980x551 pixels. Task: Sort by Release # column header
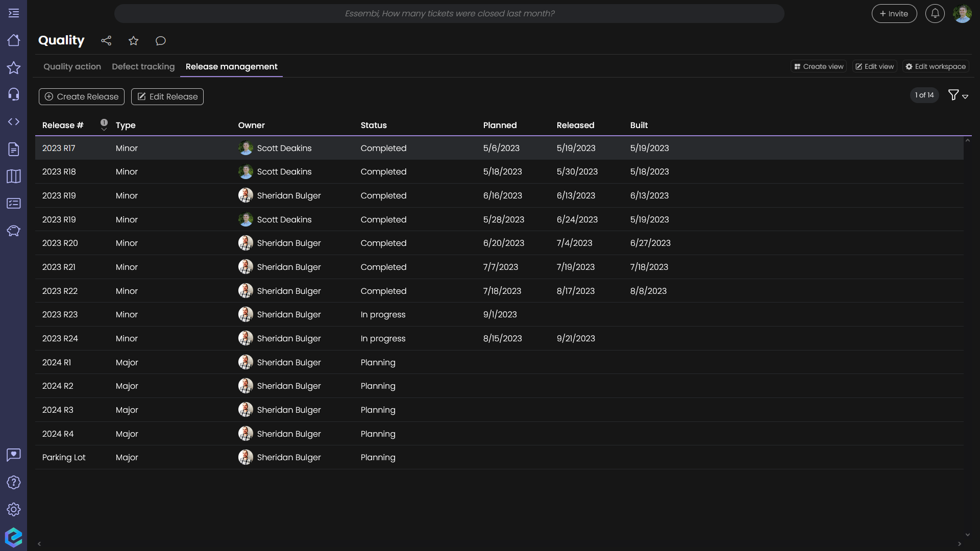click(63, 125)
